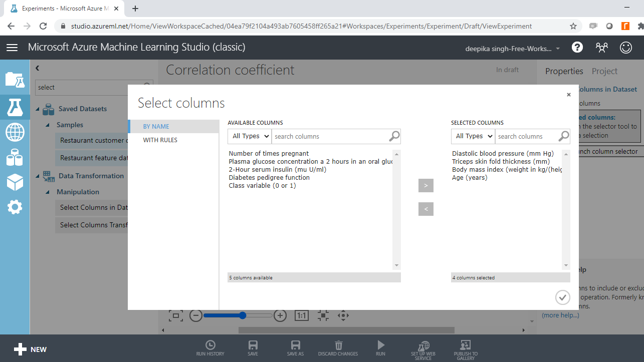Select Select Columns in Dataset module
This screenshot has width=644, height=362.
tap(92, 207)
